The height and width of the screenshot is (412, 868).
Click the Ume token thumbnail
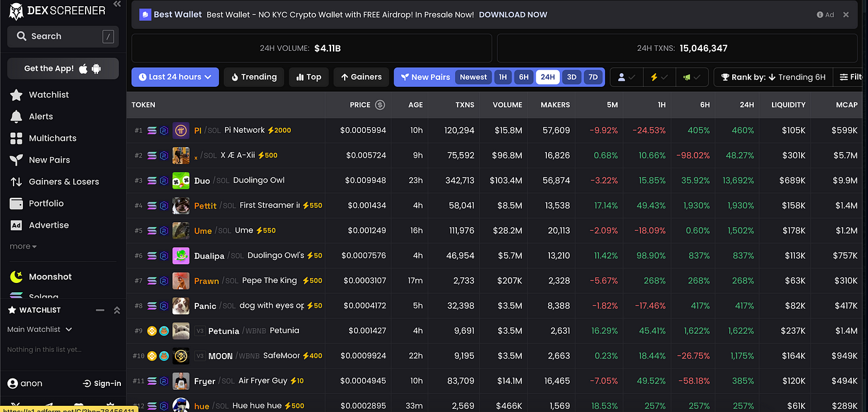(181, 230)
